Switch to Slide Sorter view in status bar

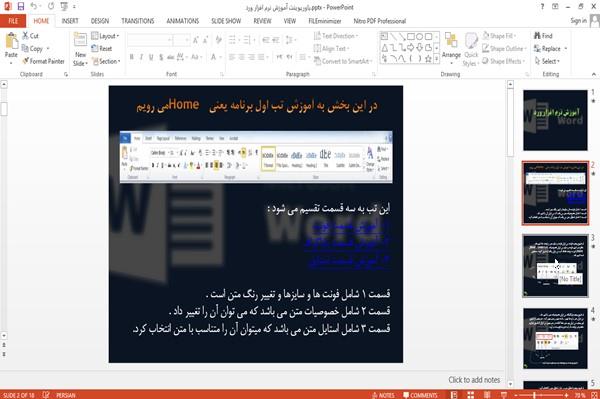[x=470, y=395]
